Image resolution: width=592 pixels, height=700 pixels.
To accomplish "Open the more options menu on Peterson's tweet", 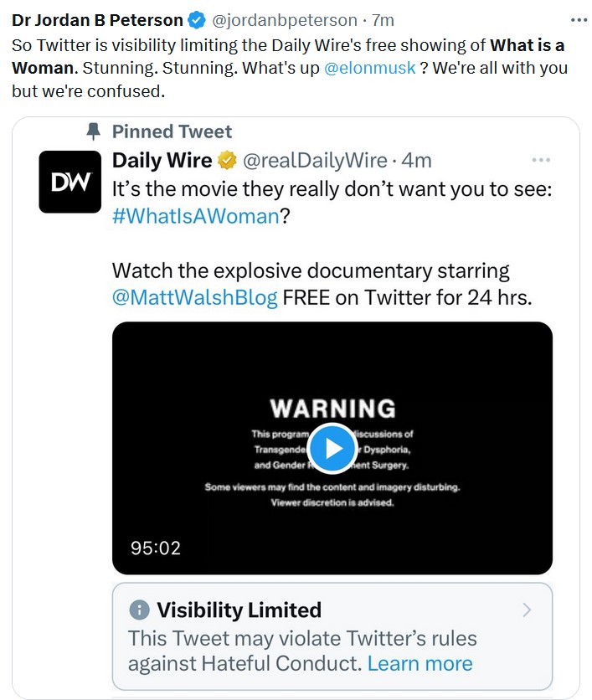I will pyautogui.click(x=579, y=20).
